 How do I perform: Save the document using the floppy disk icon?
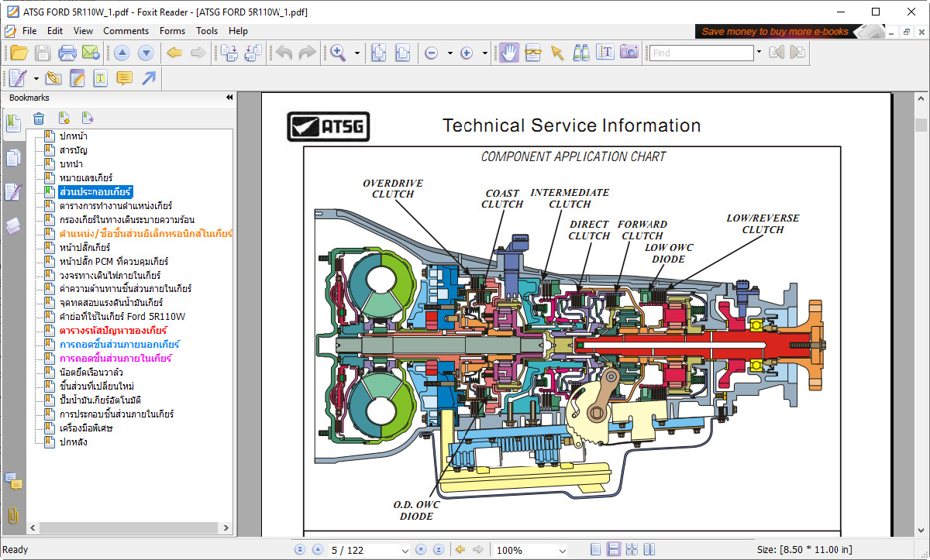point(43,53)
